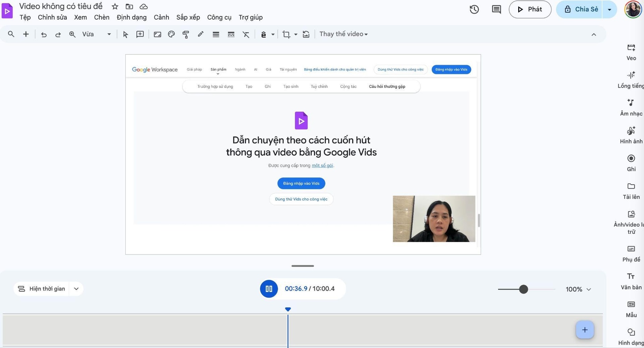Open the Trợ giúp menu
This screenshot has height=348, width=644.
point(251,17)
